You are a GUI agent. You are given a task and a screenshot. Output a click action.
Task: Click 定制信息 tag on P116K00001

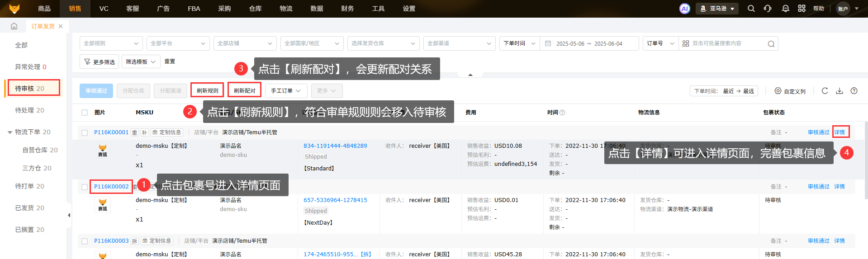(x=167, y=132)
